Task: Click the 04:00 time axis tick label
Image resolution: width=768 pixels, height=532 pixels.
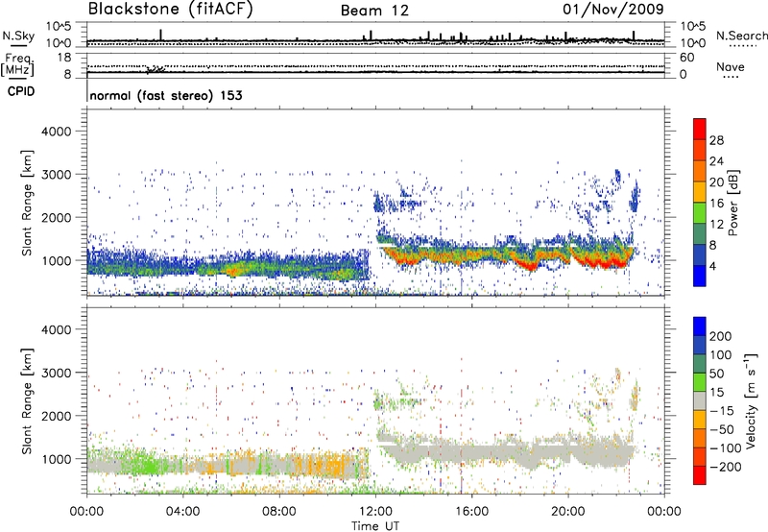Action: pyautogui.click(x=182, y=512)
